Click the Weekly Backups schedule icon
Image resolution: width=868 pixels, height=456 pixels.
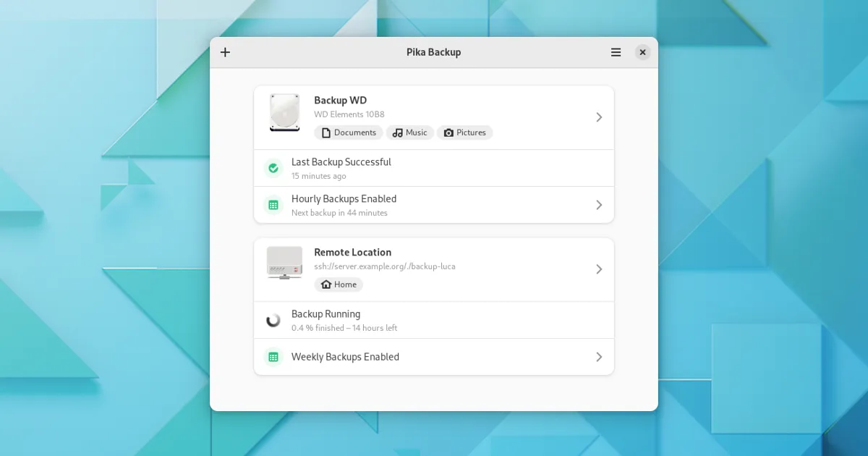click(273, 357)
